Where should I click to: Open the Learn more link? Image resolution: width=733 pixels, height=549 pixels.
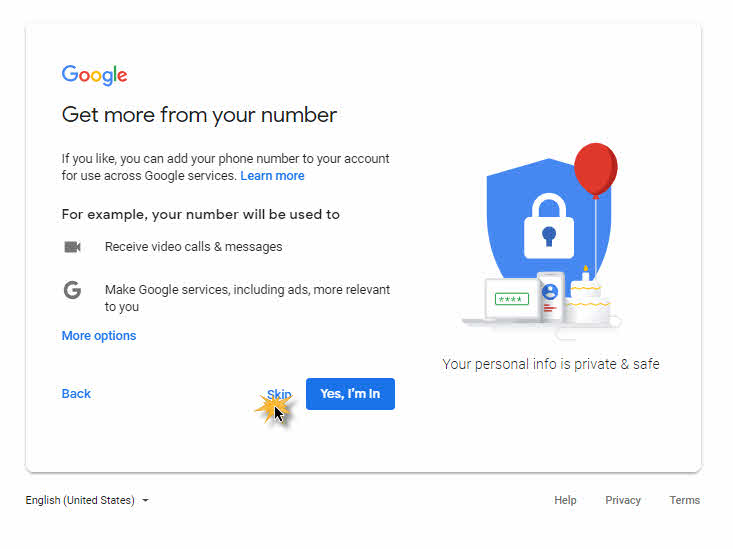272,176
